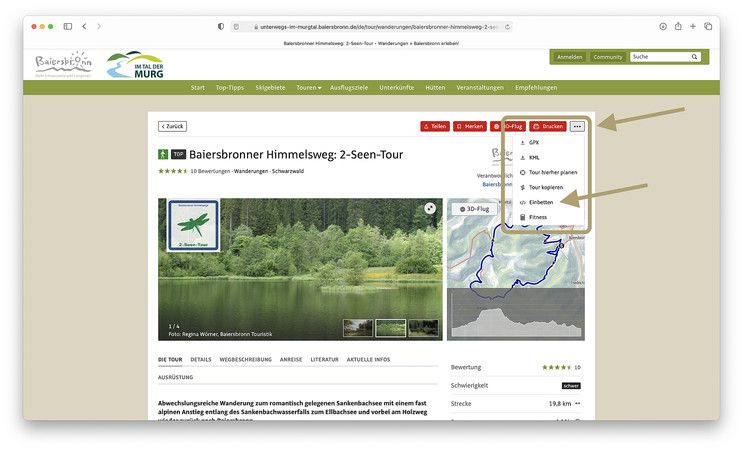Open the three-dots more menu button
The width and height of the screenshot is (743, 451).
point(577,126)
